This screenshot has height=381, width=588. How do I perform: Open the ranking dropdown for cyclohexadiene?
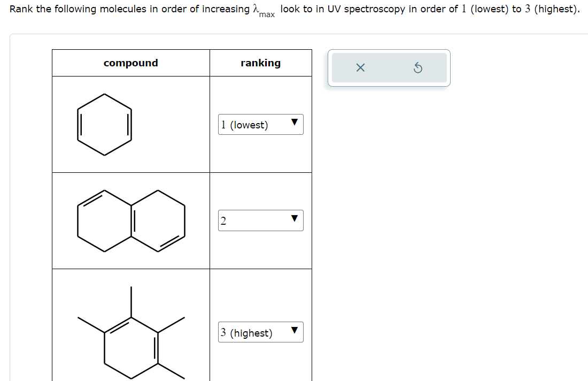(260, 124)
